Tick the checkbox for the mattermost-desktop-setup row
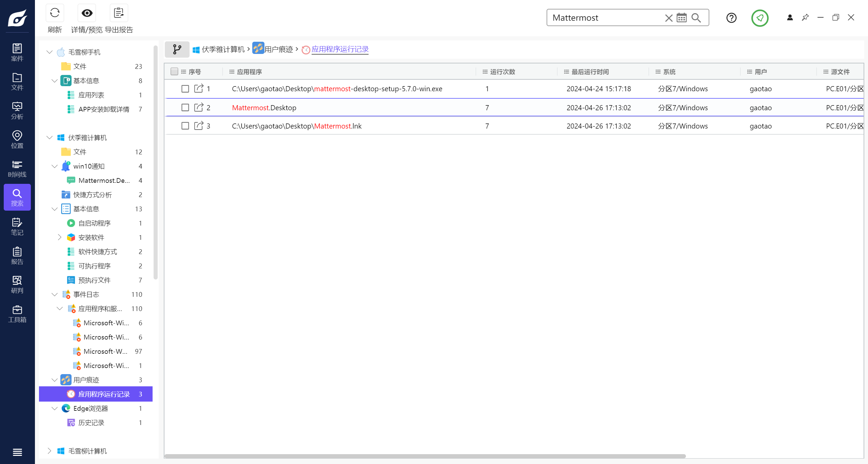This screenshot has width=868, height=464. point(185,89)
